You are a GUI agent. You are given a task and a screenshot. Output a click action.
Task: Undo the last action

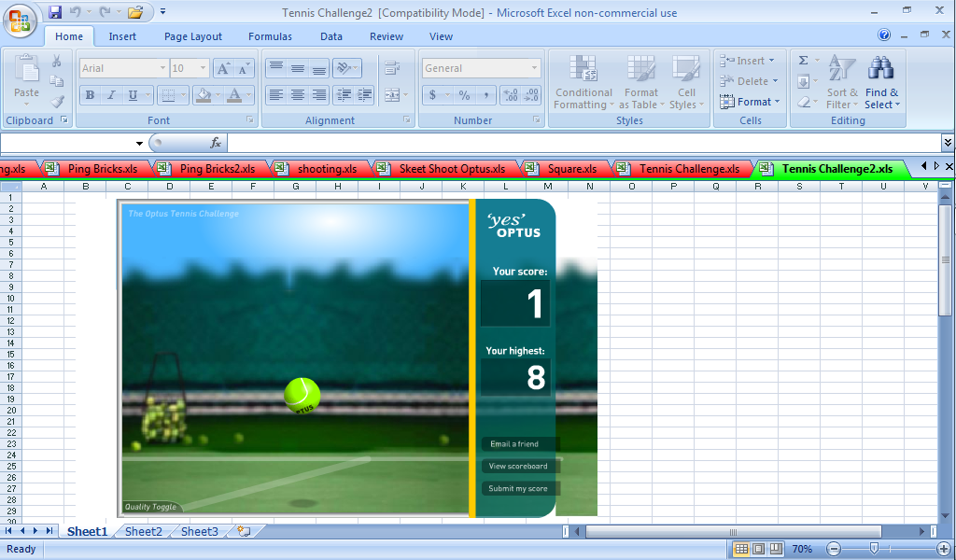coord(75,11)
